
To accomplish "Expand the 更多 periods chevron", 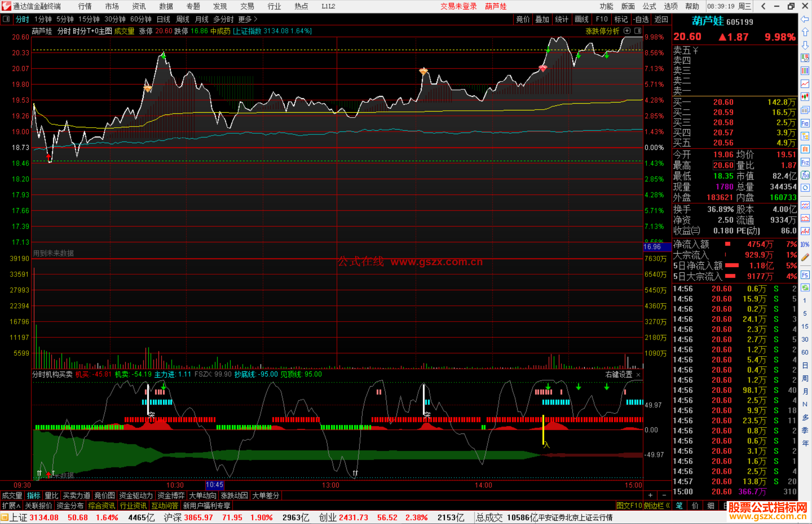I will 256,19.
